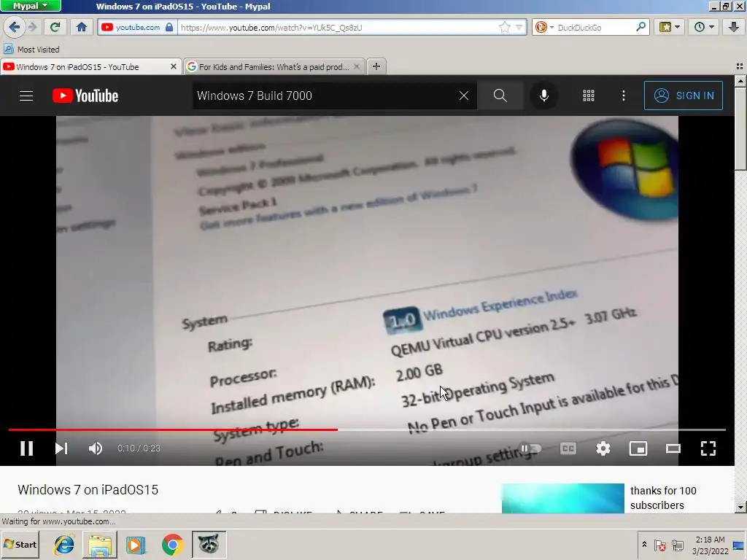Open the Mypal application menu
The image size is (747, 560).
(31, 6)
